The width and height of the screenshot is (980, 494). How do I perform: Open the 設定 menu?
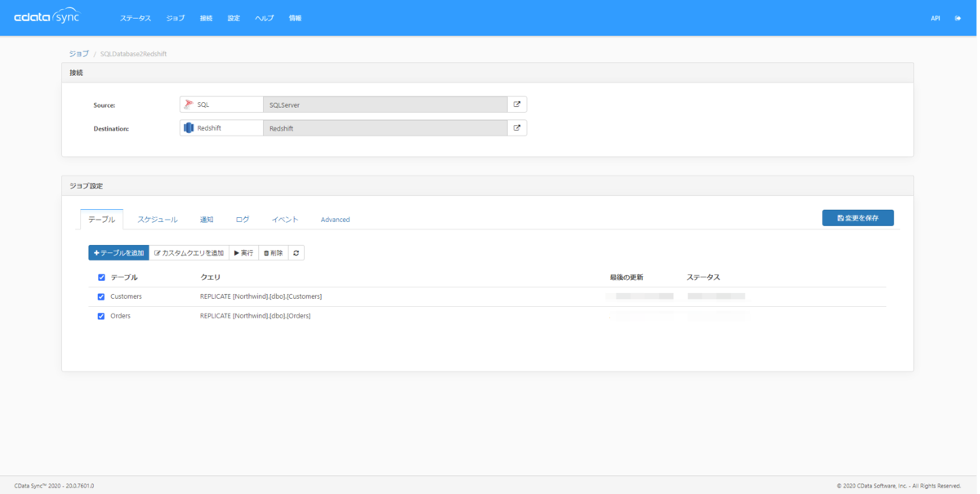(x=234, y=18)
